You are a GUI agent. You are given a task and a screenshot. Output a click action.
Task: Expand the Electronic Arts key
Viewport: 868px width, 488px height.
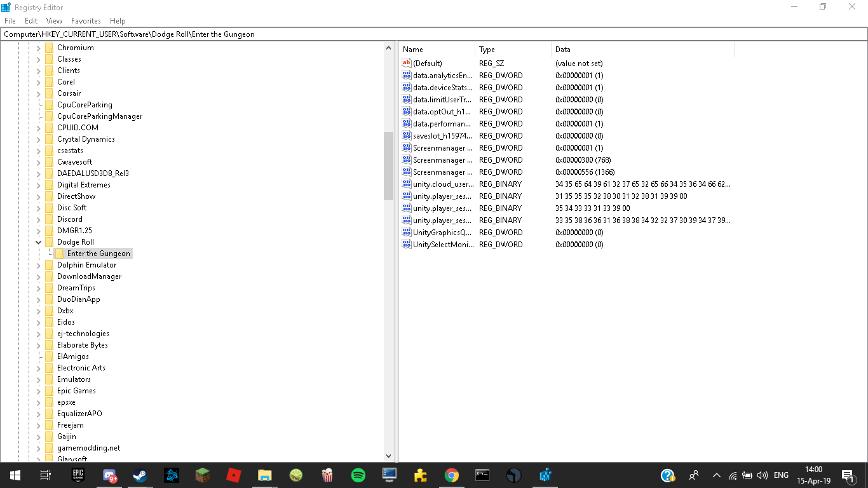tap(39, 368)
